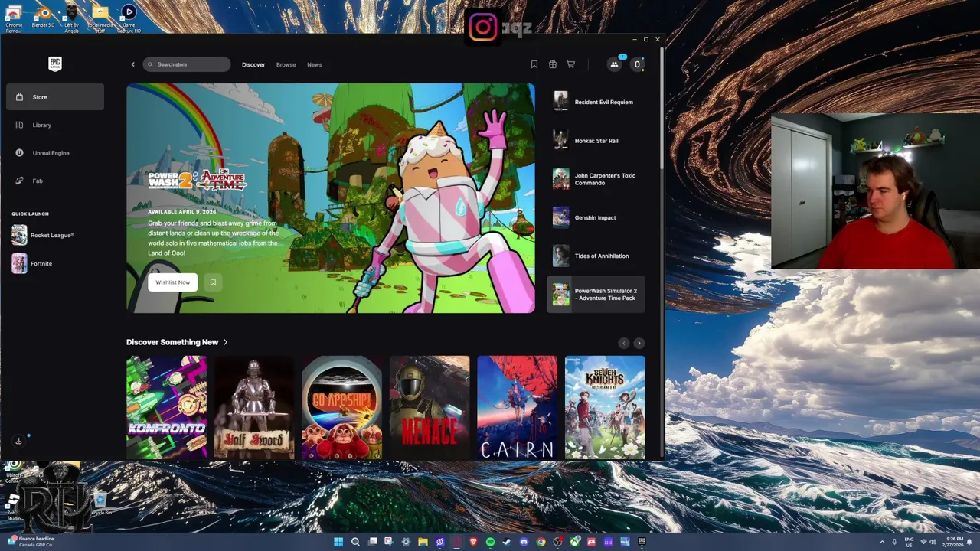Open Steam from taskbar
This screenshot has height=551, width=980.
pyautogui.click(x=507, y=542)
